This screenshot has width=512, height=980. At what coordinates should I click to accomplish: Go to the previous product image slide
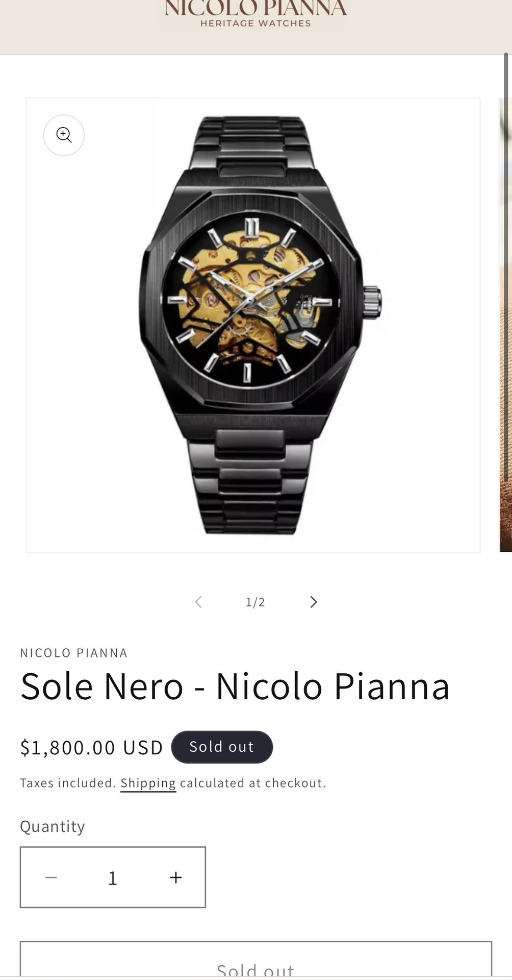198,602
